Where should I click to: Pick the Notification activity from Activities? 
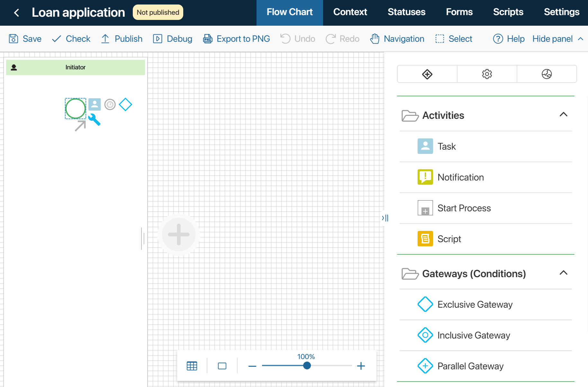coord(425,177)
